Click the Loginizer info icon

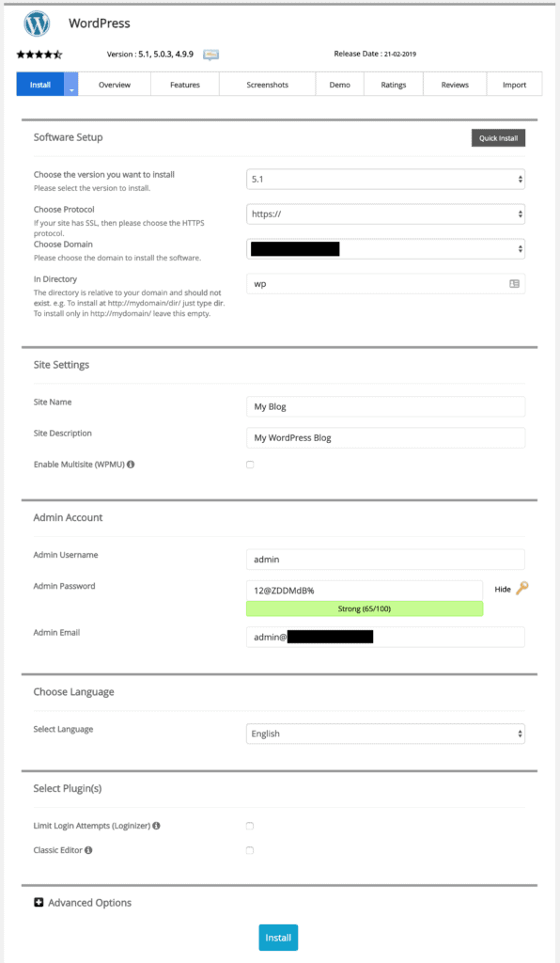[x=156, y=826]
